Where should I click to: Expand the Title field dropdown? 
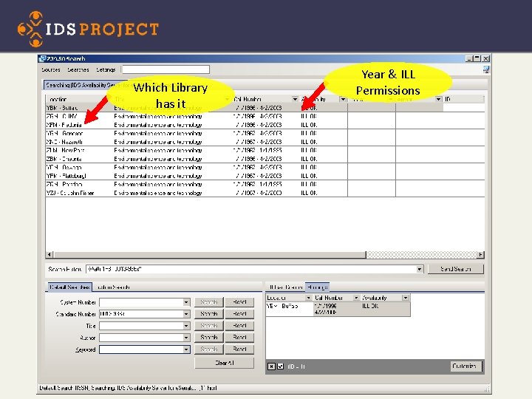[x=186, y=326]
